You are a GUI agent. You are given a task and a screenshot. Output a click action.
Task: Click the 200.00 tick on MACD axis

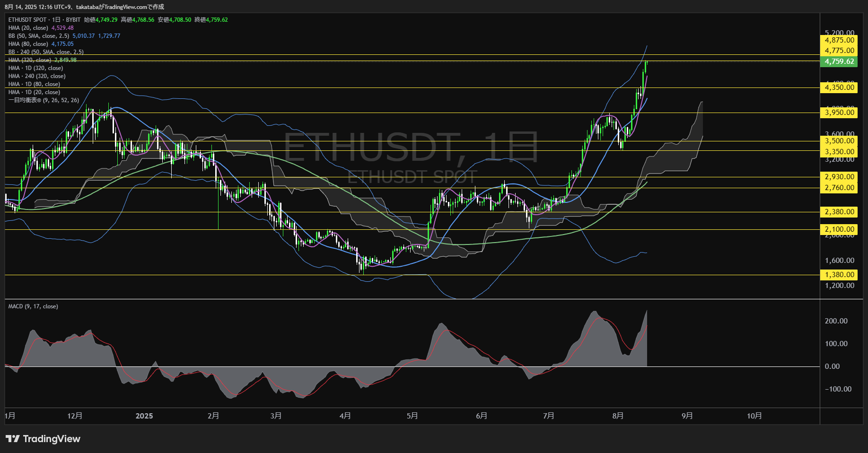click(x=836, y=321)
